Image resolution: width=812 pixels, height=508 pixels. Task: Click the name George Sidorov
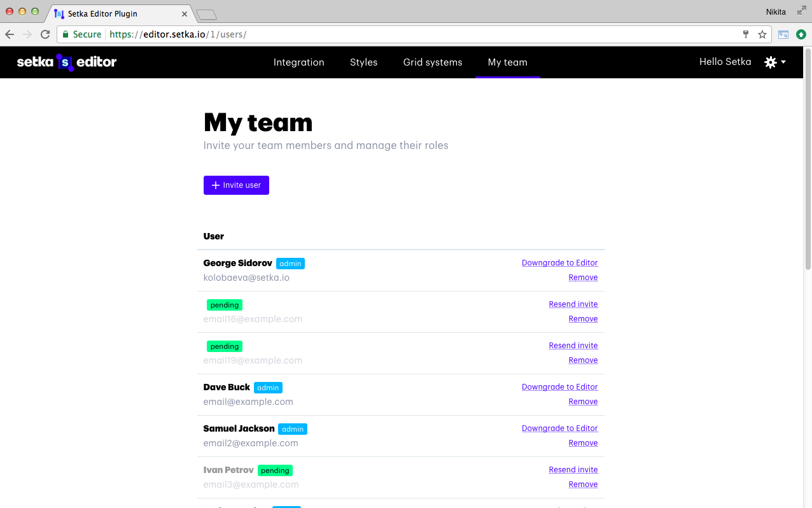tap(238, 263)
